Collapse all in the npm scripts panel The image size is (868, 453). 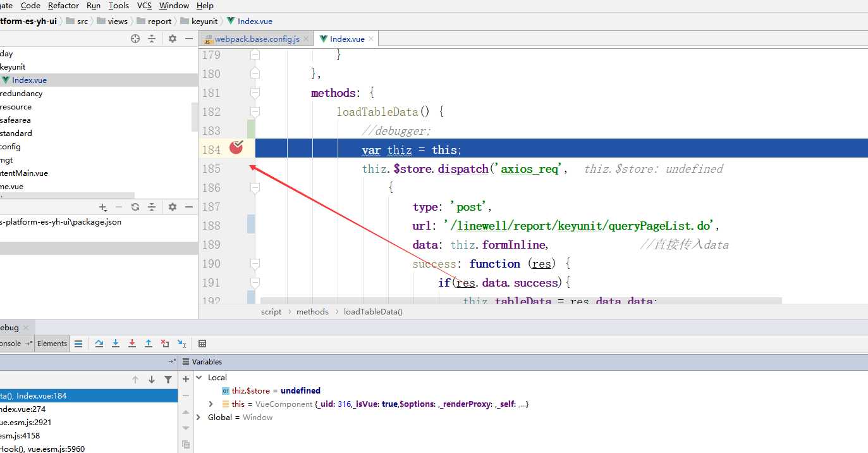click(x=152, y=207)
